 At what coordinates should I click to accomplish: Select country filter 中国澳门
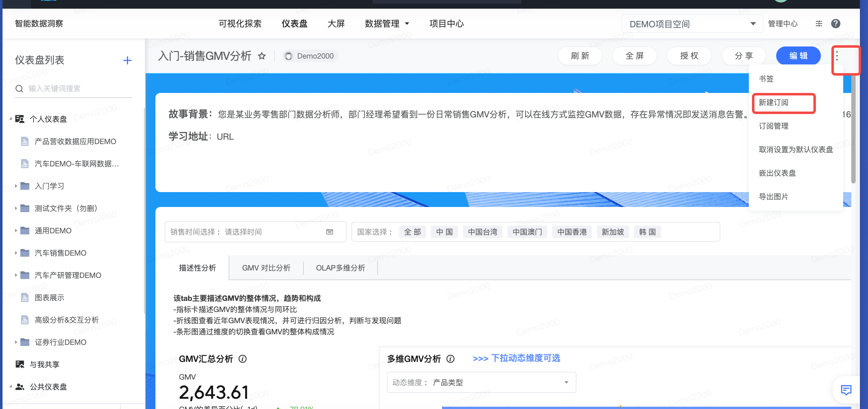point(527,231)
